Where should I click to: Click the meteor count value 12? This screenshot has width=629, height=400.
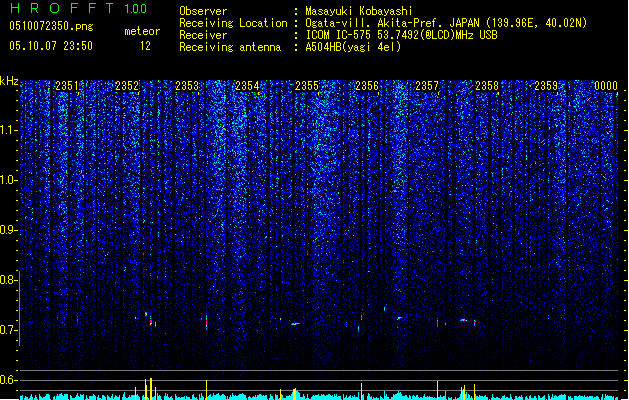145,46
